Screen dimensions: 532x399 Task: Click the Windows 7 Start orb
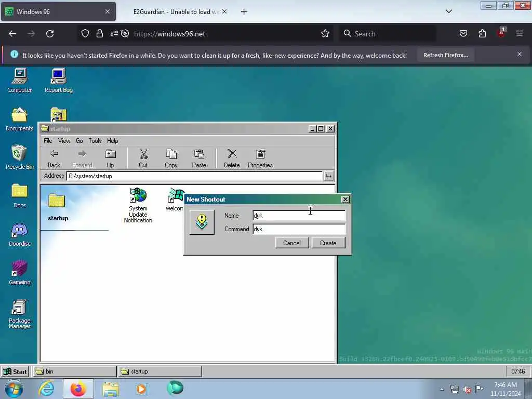pos(14,389)
